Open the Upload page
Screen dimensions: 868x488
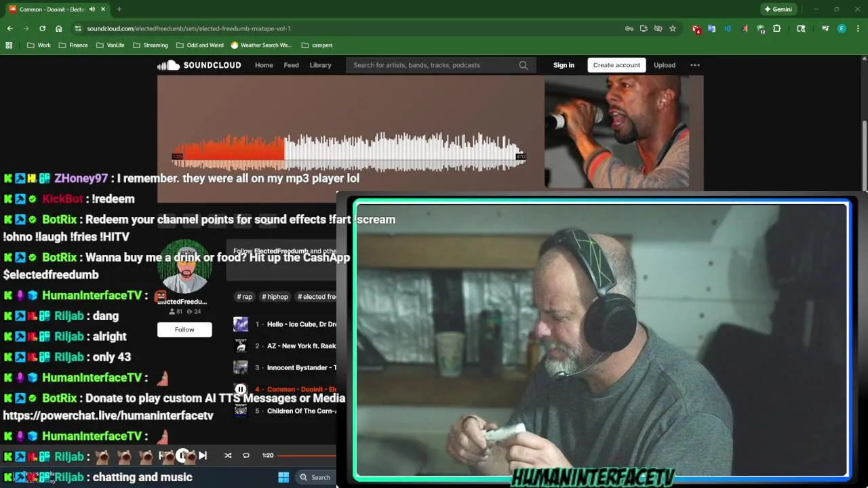tap(665, 65)
